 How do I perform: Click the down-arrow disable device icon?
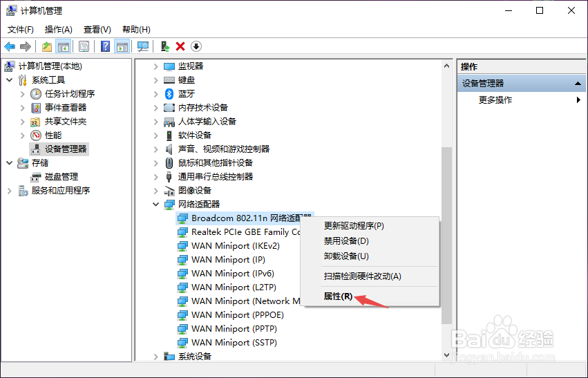[x=196, y=46]
